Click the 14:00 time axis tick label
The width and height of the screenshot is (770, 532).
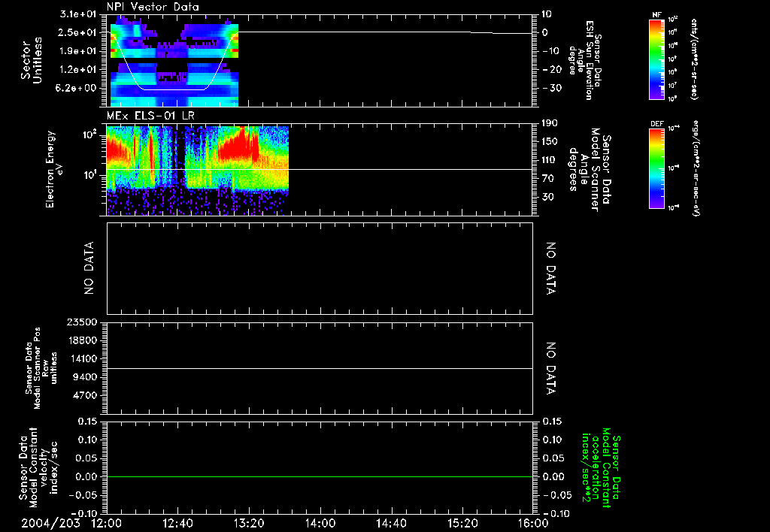coord(320,523)
